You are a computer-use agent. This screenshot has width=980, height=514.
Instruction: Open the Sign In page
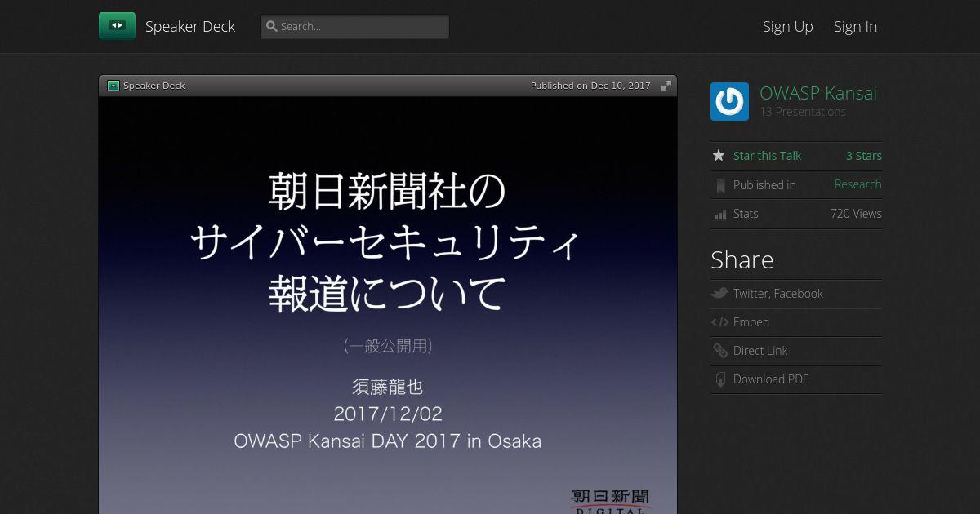tap(855, 26)
